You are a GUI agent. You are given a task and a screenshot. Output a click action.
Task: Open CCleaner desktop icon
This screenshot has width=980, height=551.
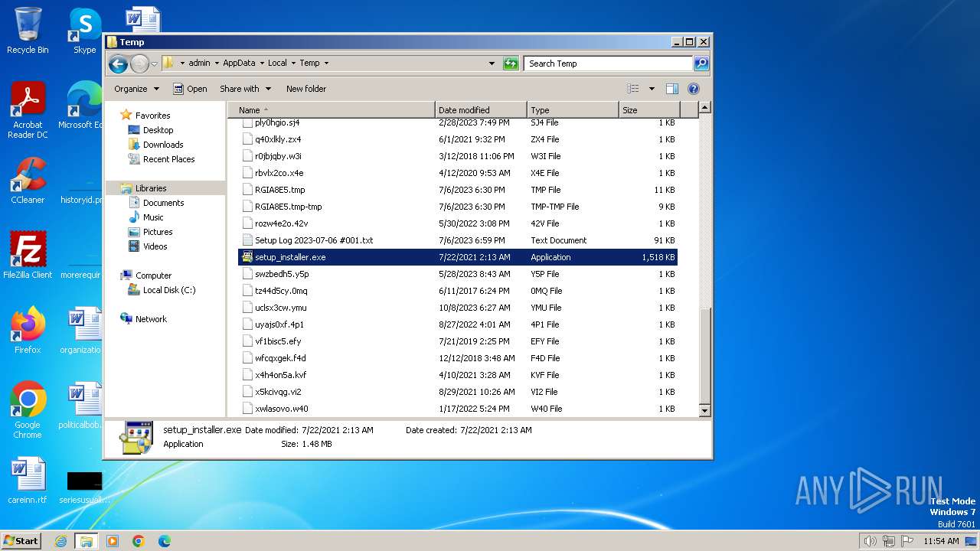click(28, 181)
